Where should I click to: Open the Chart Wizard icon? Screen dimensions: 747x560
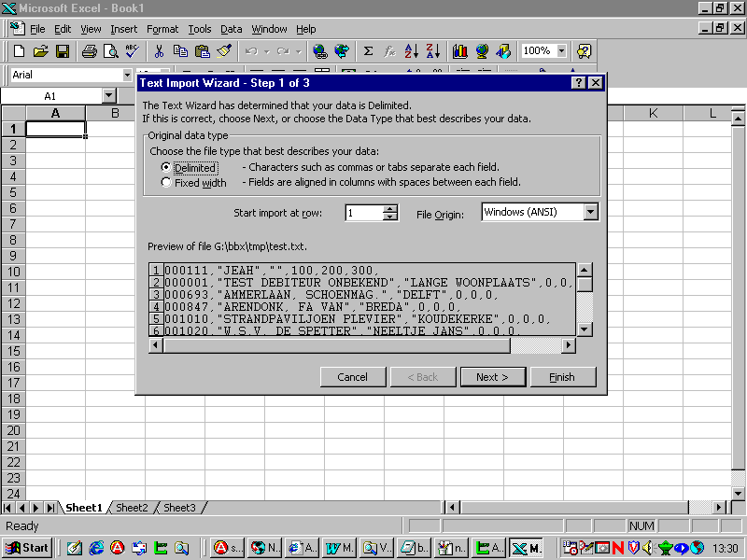[459, 51]
